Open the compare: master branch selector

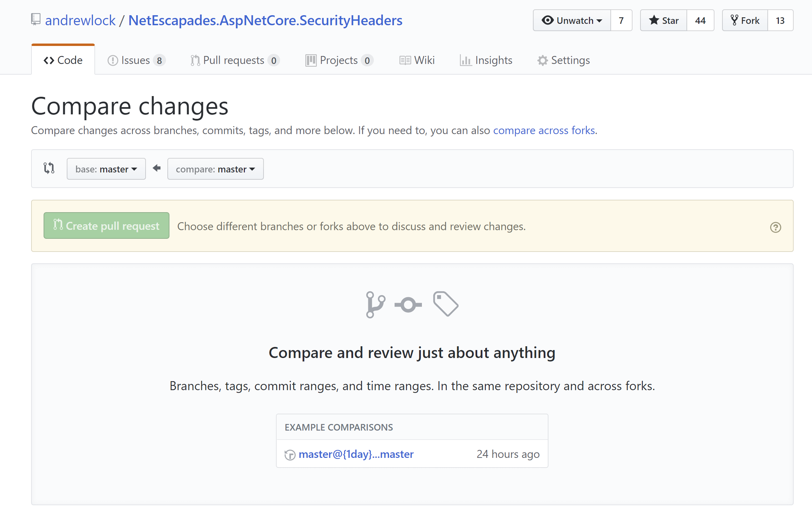point(215,169)
